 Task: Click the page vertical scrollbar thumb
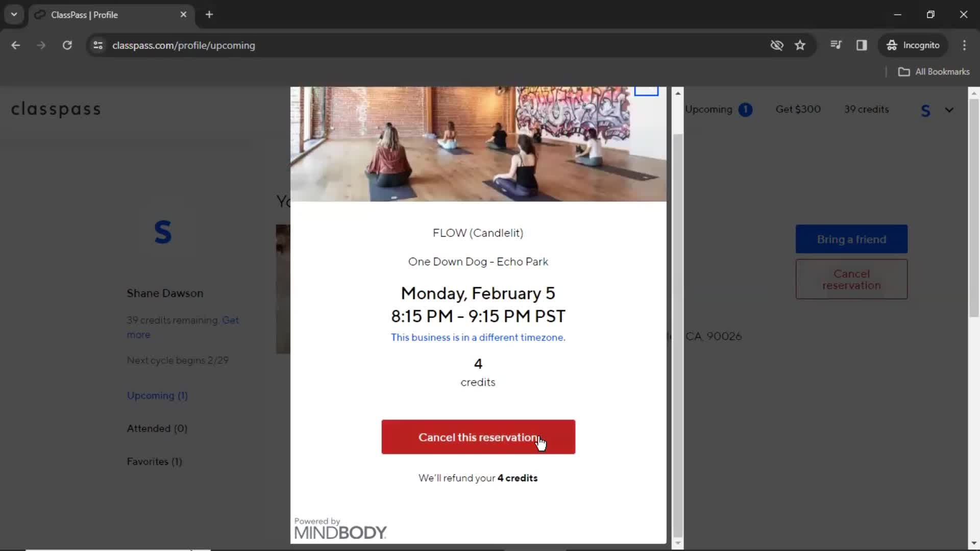click(x=974, y=208)
